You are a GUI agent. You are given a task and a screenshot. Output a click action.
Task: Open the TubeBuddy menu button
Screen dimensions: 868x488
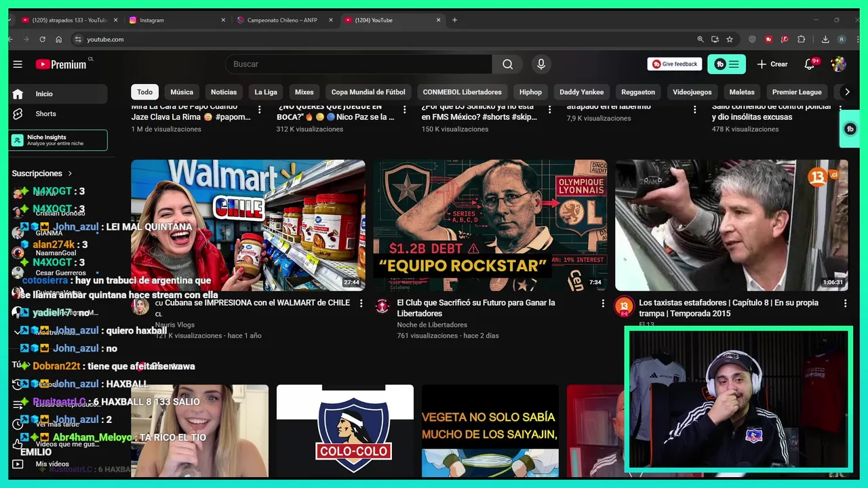[x=726, y=64]
